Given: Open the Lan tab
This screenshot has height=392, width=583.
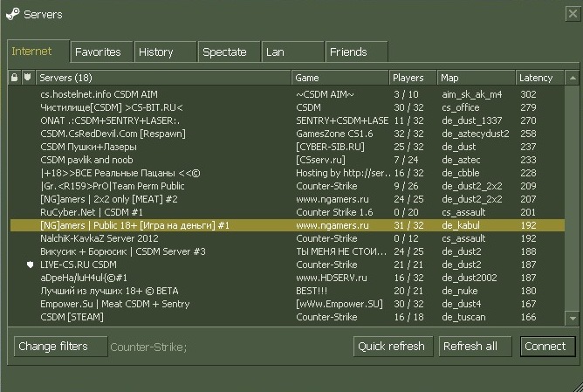Looking at the screenshot, I should tap(293, 52).
